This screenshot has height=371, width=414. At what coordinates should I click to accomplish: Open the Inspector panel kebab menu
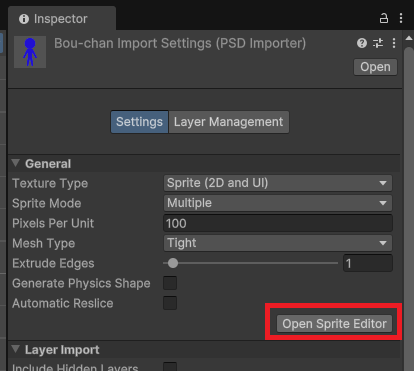point(401,18)
